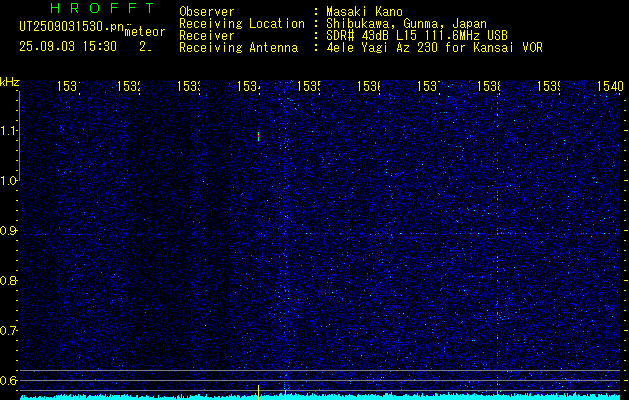This screenshot has width=629, height=400.
Task: Click the 1.0 kHz frequency label
Action: point(8,181)
